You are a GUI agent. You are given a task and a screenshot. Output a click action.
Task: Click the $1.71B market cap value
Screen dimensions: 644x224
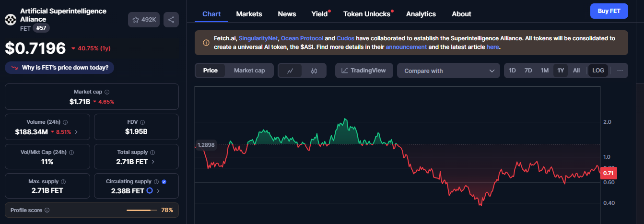(80, 102)
